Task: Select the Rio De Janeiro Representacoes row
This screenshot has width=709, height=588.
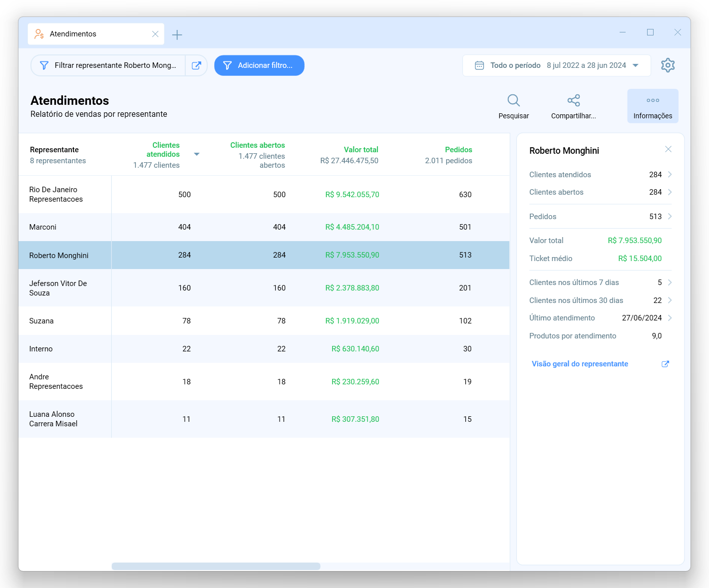Action: (x=264, y=195)
